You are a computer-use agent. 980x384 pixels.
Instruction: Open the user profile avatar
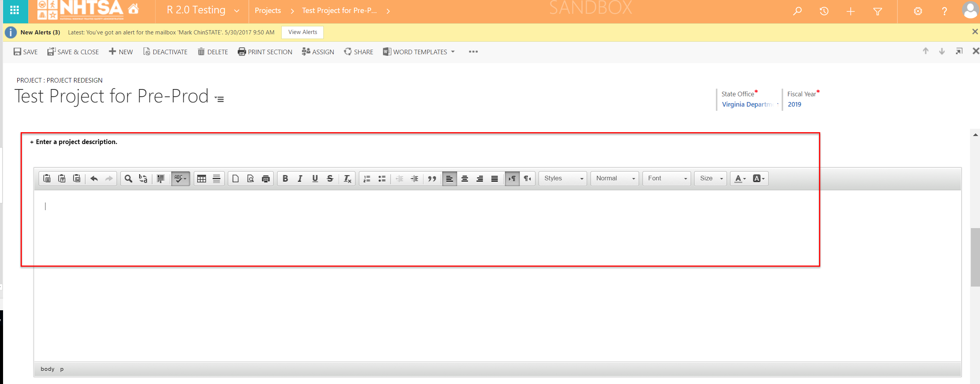point(970,10)
